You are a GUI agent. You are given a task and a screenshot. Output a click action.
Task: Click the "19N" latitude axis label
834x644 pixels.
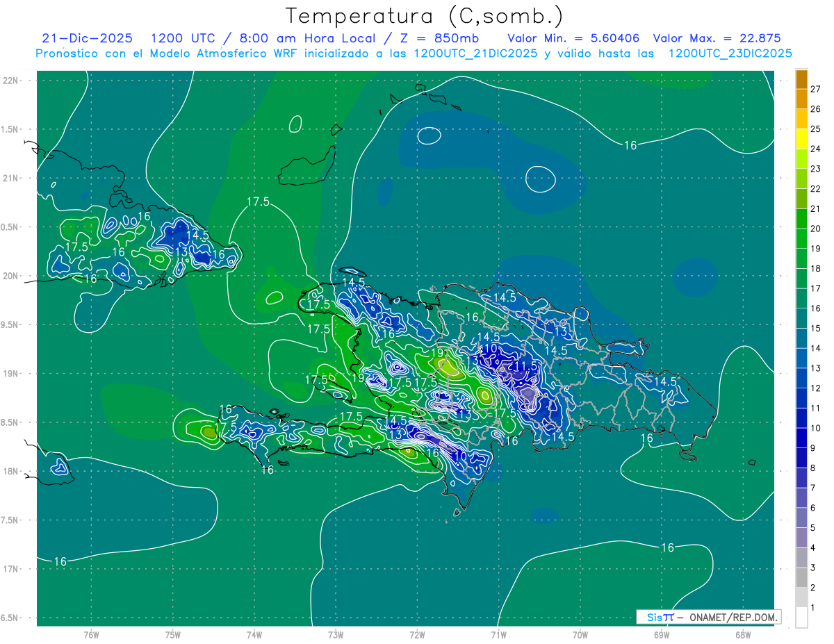11,373
